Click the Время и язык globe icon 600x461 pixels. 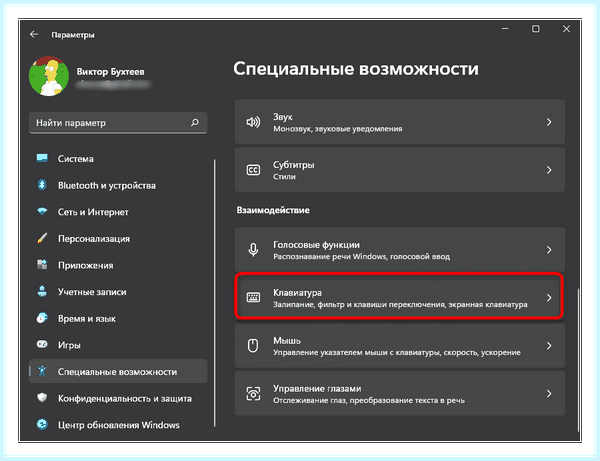pyautogui.click(x=42, y=318)
